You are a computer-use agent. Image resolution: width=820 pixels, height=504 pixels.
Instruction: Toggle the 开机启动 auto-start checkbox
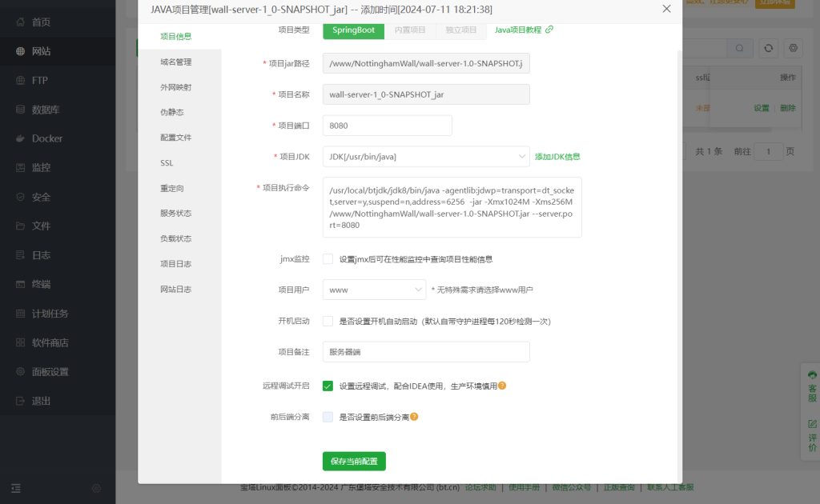point(328,322)
